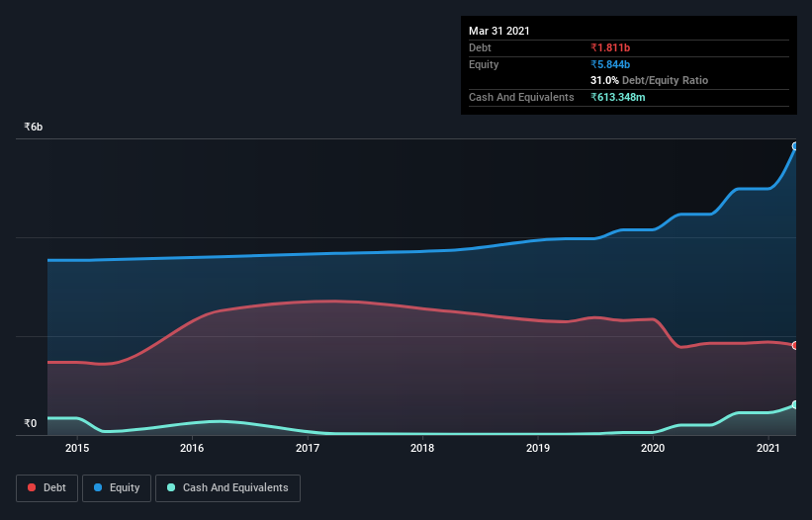Click the 2016 x-axis label
This screenshot has width=812, height=520.
(192, 448)
